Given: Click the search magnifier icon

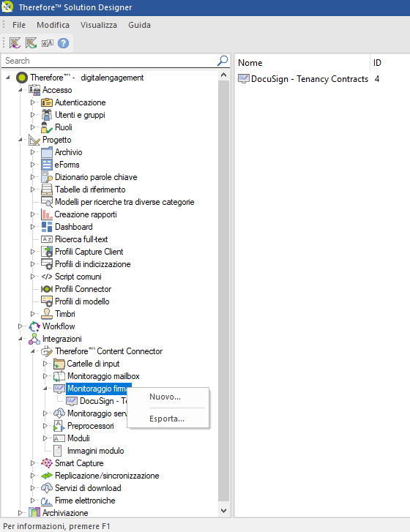Looking at the screenshot, I should coord(223,61).
